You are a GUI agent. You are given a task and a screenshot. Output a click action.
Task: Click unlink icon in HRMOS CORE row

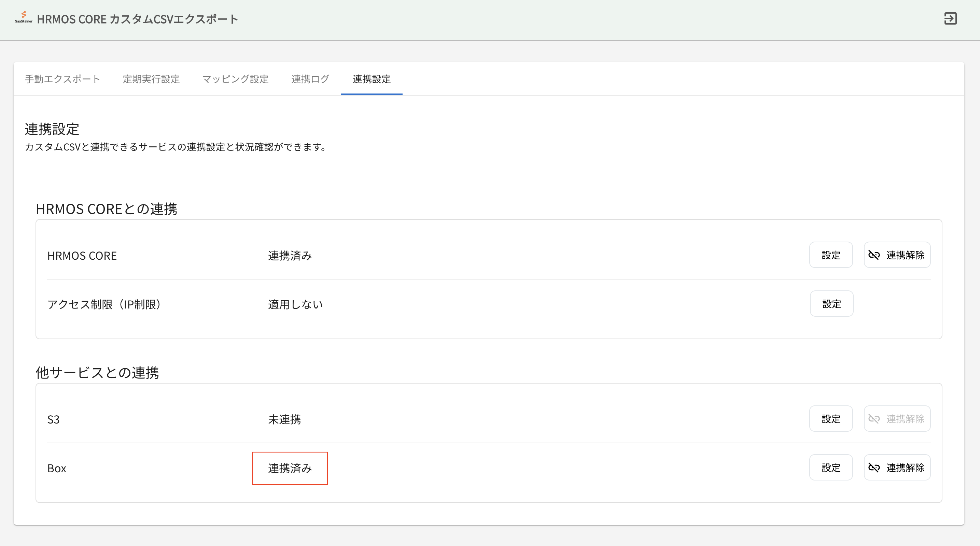(x=874, y=255)
